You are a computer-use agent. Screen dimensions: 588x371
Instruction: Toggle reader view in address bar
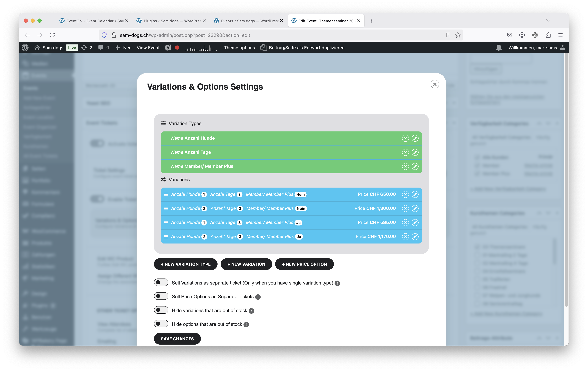click(x=448, y=35)
